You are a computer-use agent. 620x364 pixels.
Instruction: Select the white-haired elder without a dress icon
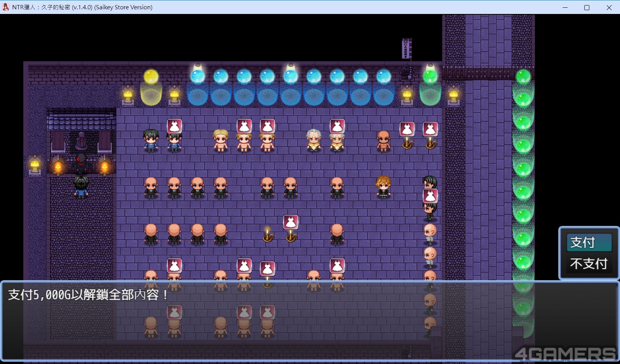[314, 140]
